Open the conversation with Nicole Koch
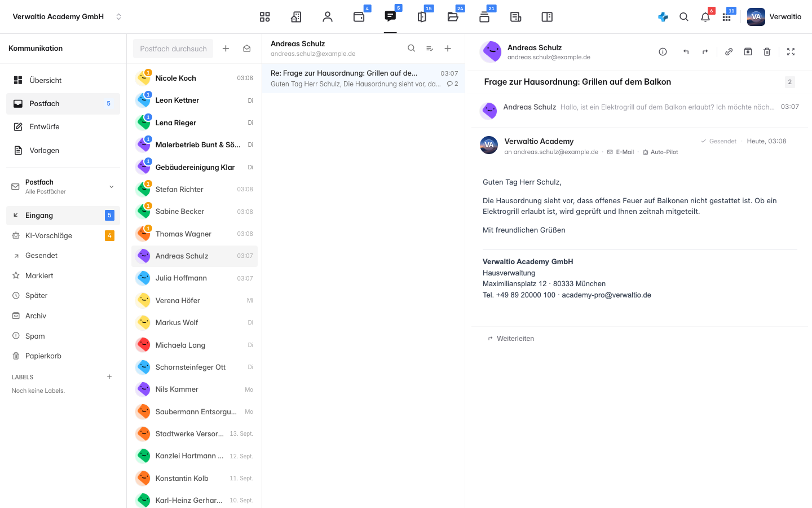This screenshot has width=812, height=508. pyautogui.click(x=195, y=78)
